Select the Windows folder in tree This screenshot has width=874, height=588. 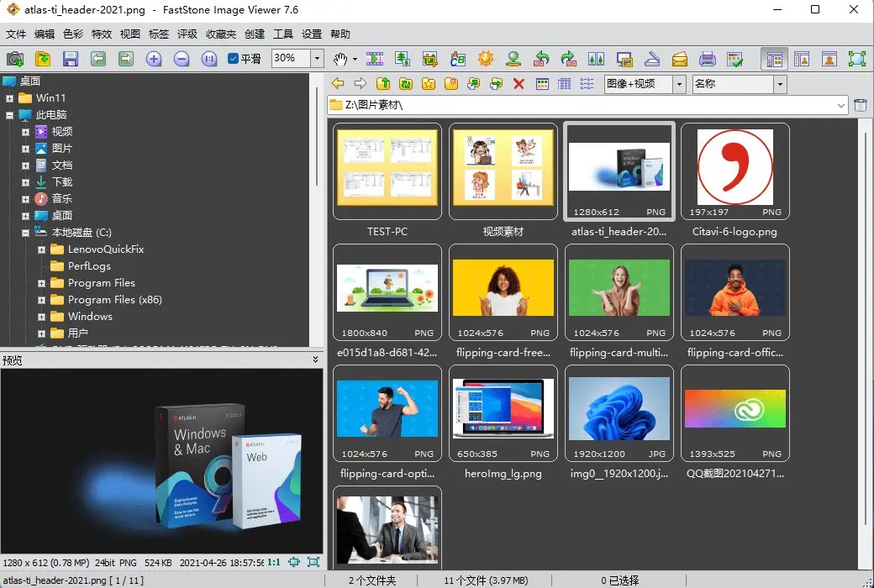90,317
